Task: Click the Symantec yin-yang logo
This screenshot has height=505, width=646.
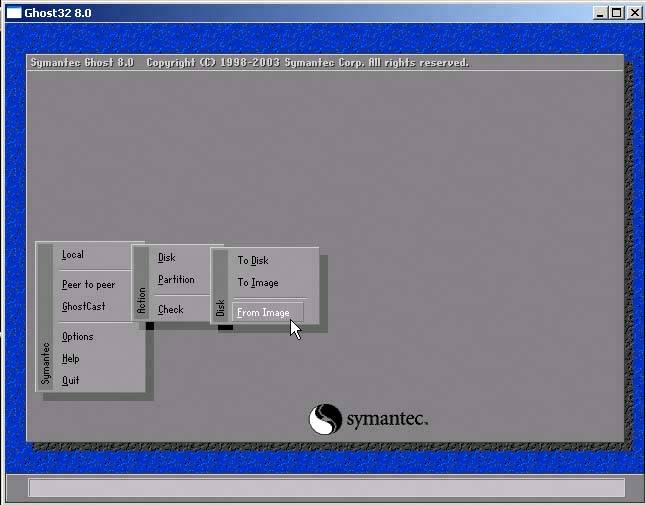Action: (325, 419)
